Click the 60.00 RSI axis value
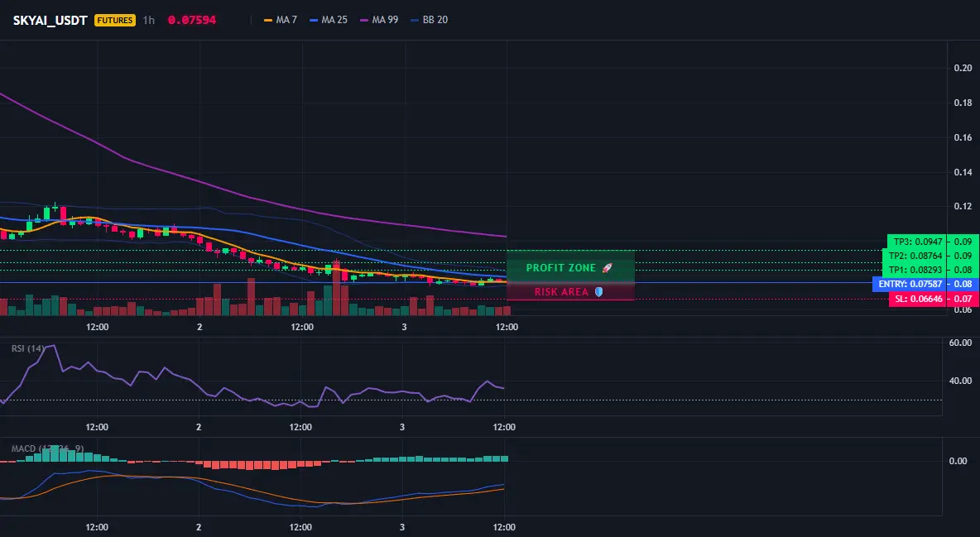This screenshot has width=980, height=537. click(961, 343)
